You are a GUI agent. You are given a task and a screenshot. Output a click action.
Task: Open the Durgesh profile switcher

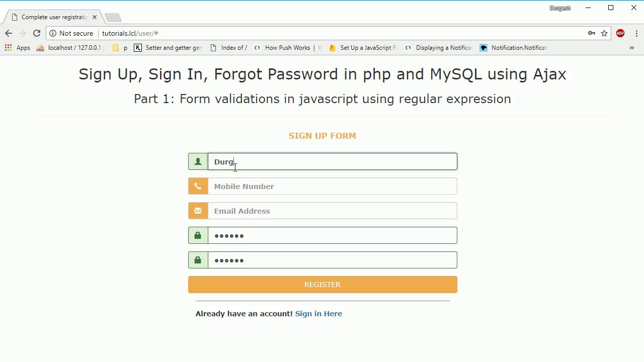[x=560, y=8]
